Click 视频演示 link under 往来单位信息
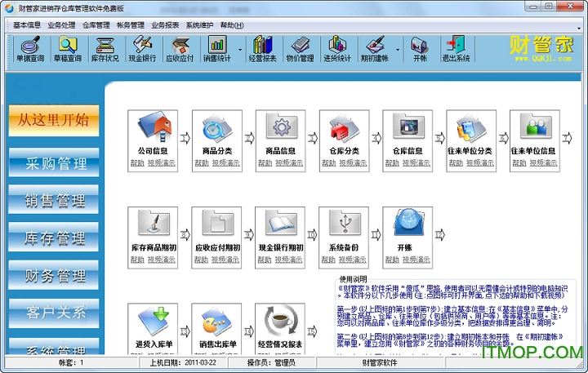 pos(544,163)
